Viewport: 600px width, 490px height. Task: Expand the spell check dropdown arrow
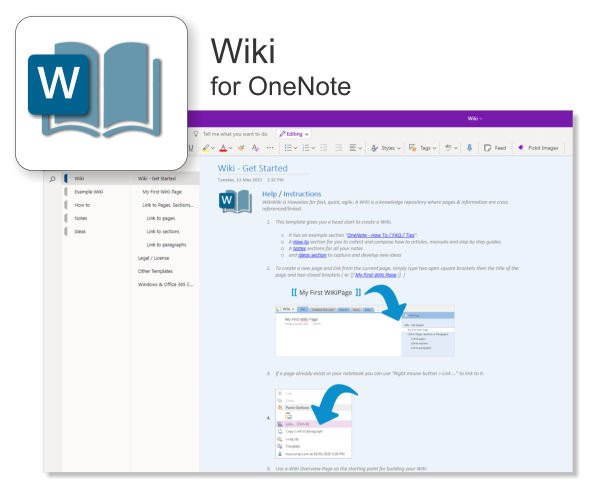click(456, 148)
